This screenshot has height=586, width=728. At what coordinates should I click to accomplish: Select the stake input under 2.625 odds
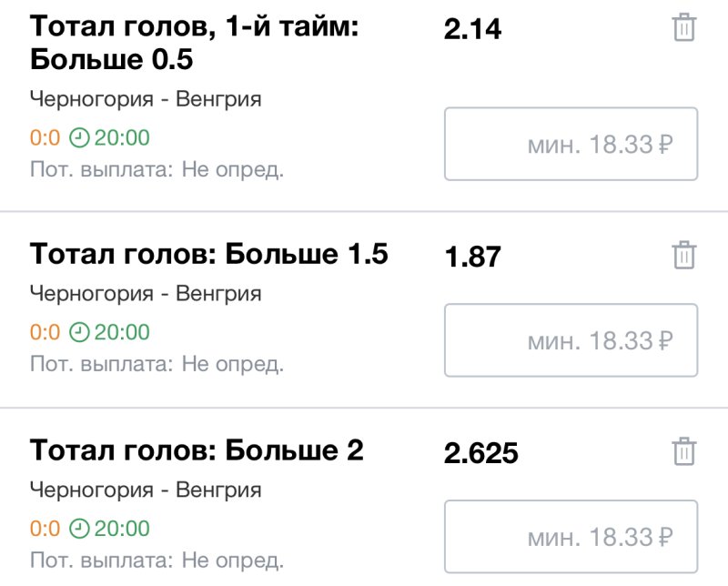point(571,536)
